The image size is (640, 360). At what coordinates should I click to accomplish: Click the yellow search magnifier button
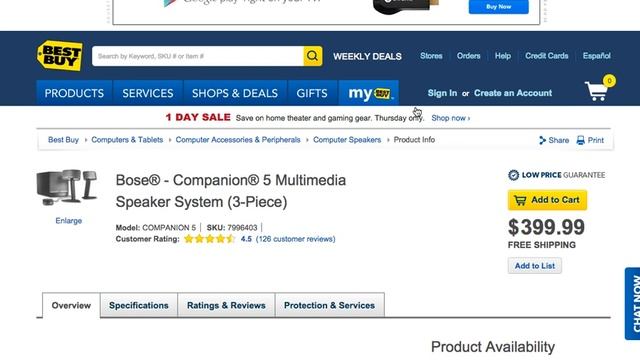[x=313, y=56]
